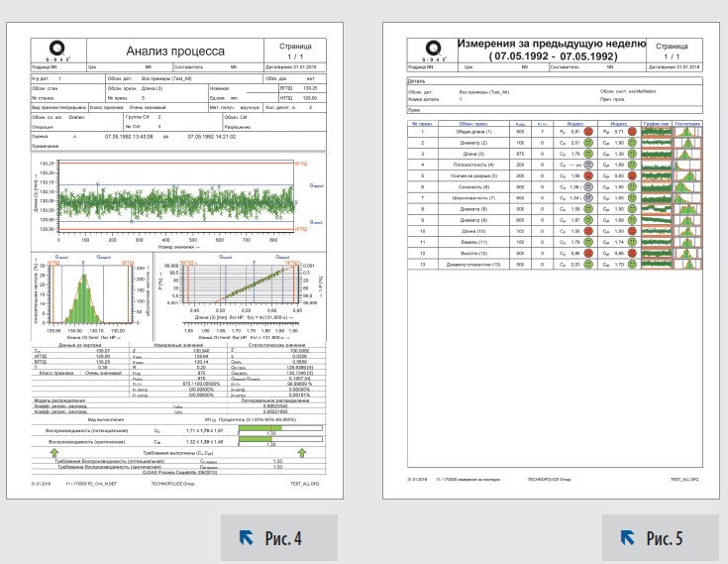Open the histogram thumbnail in the Длина (3) row
Viewport: 728px width, 564px height.
[x=688, y=154]
